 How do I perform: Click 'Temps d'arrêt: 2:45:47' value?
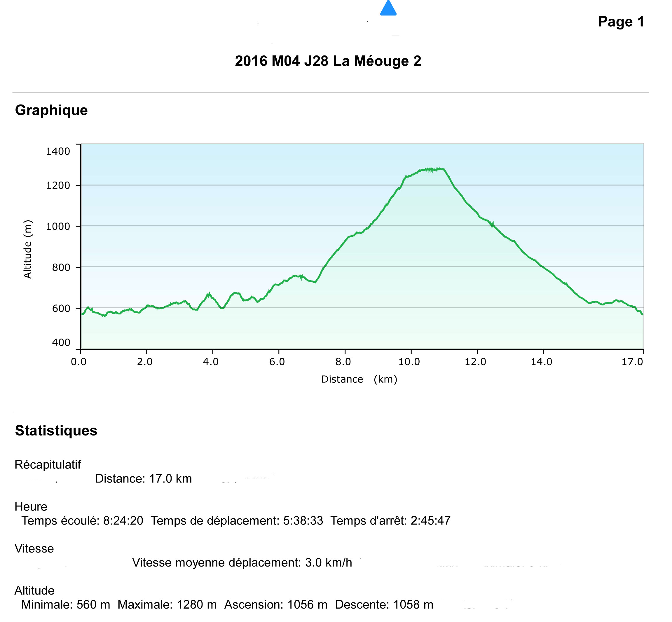[x=390, y=521]
